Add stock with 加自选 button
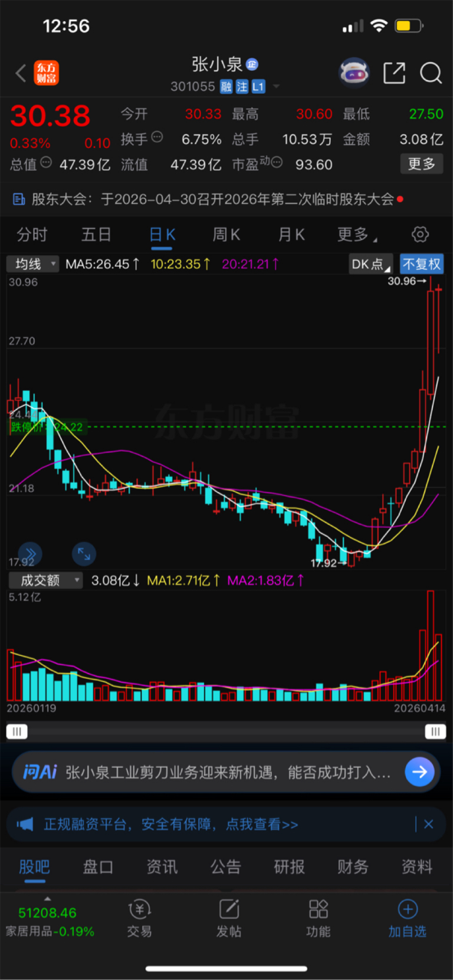Screen dimensions: 453x980 point(407,919)
